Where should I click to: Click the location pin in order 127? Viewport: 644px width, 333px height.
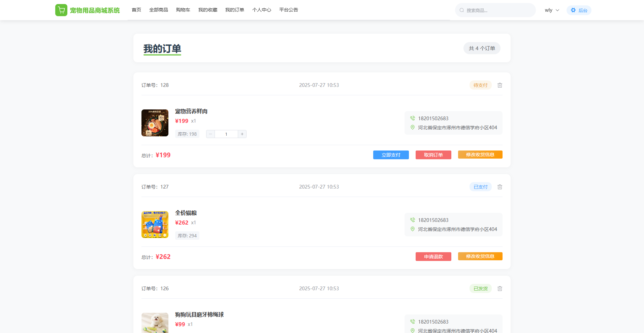coord(413,229)
